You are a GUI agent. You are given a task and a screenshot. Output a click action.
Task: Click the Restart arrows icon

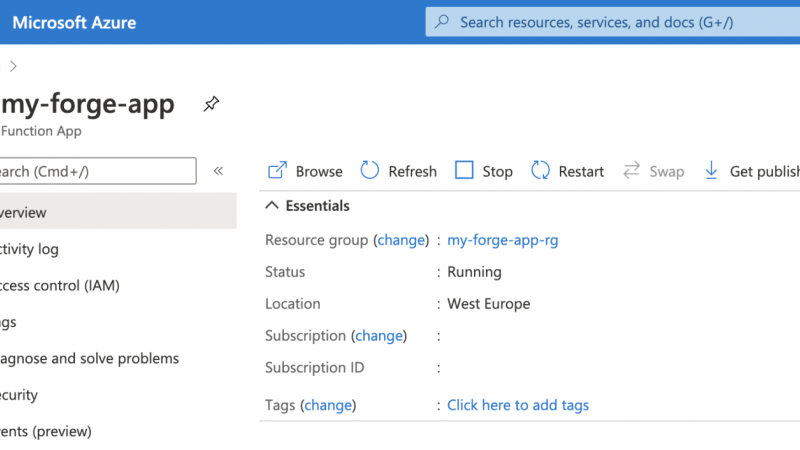coord(540,170)
